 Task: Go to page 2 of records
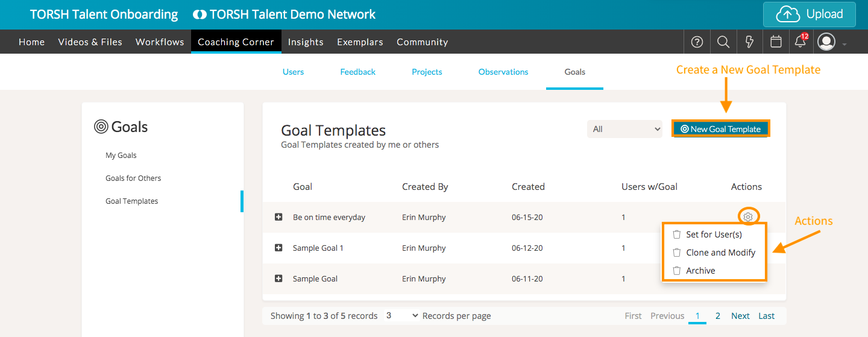click(718, 316)
